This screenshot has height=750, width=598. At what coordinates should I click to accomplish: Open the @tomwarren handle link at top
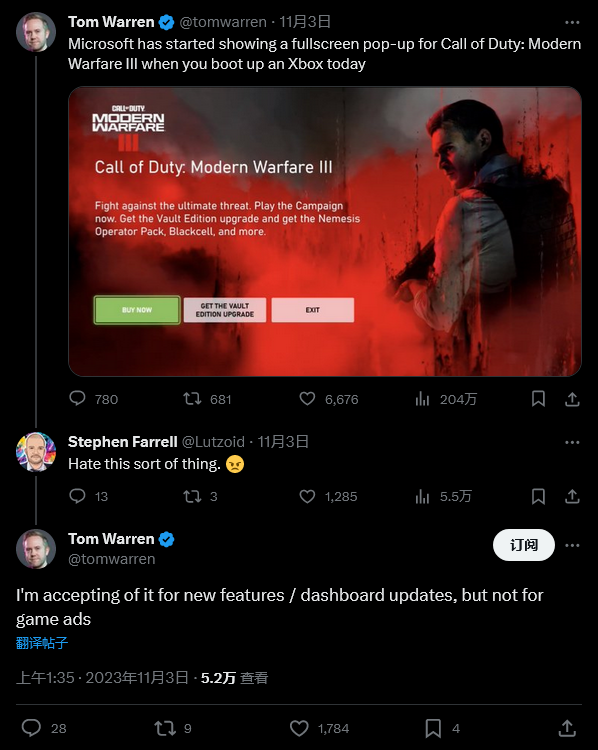(x=223, y=22)
